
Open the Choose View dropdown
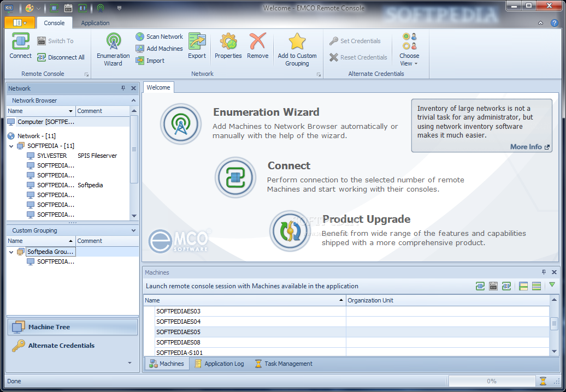click(409, 49)
